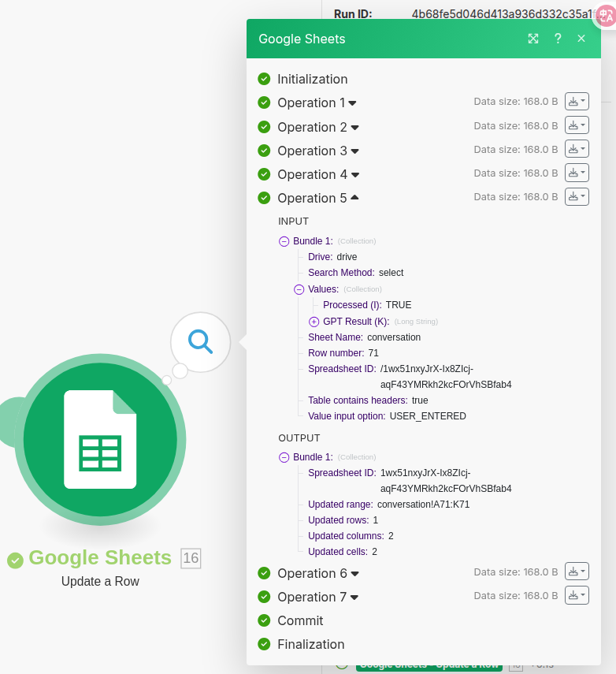Download Operation 4 output bundles
The width and height of the screenshot is (616, 674).
pyautogui.click(x=577, y=173)
